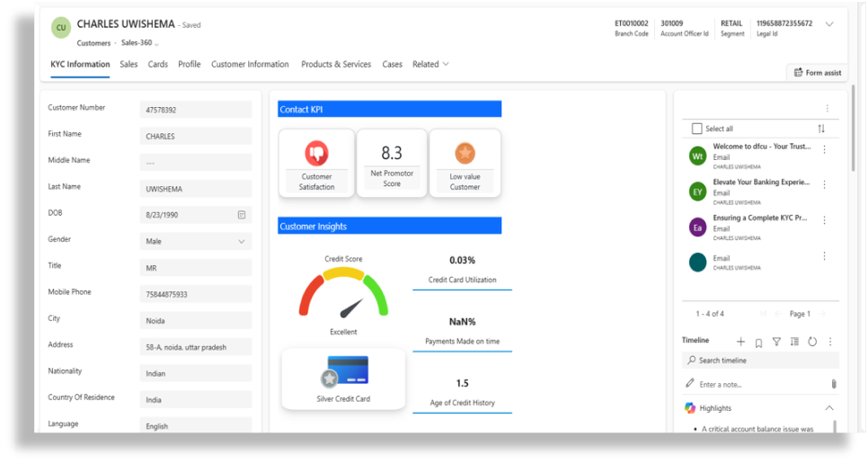Click the Nationality field Indian
This screenshot has height=464, width=868.
point(195,373)
